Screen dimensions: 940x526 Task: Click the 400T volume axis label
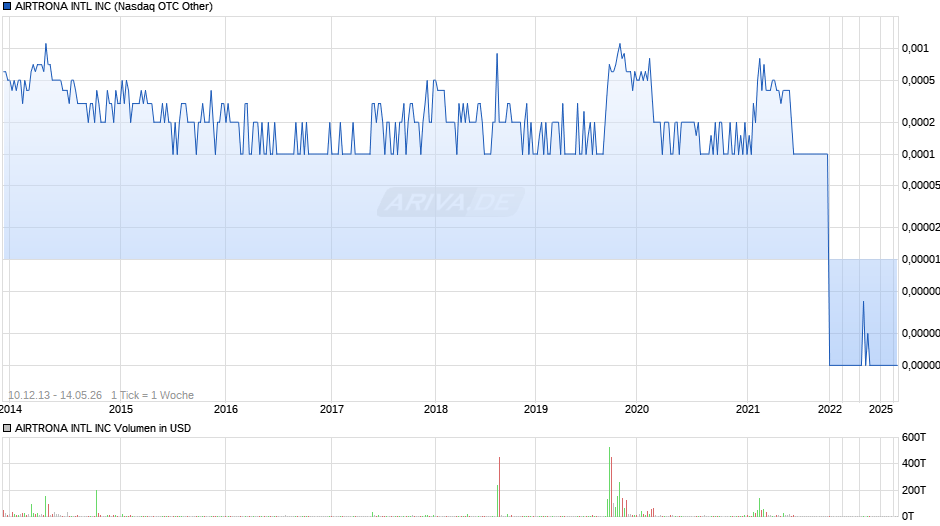(x=914, y=463)
